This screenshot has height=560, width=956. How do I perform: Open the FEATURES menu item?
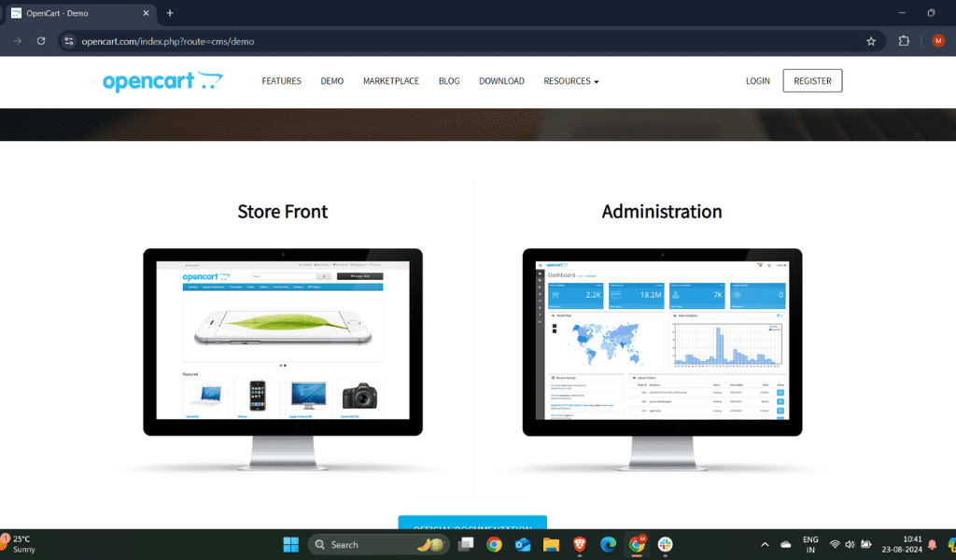click(x=281, y=81)
